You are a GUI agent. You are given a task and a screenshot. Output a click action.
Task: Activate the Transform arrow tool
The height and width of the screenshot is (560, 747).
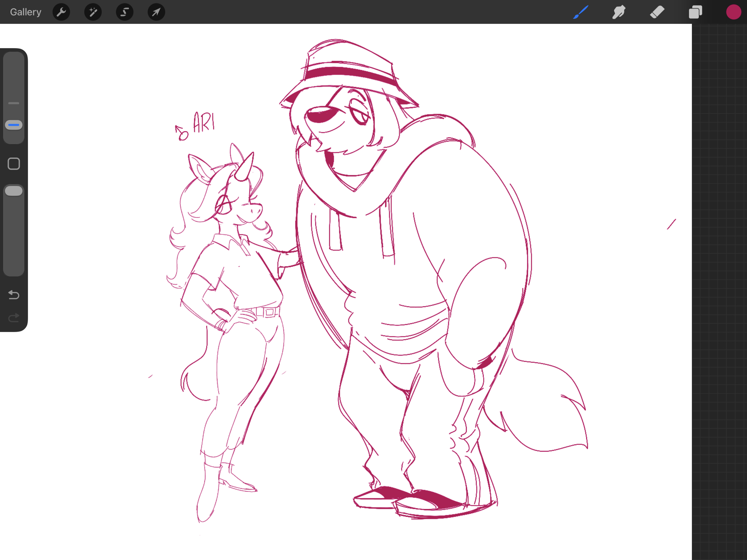156,12
